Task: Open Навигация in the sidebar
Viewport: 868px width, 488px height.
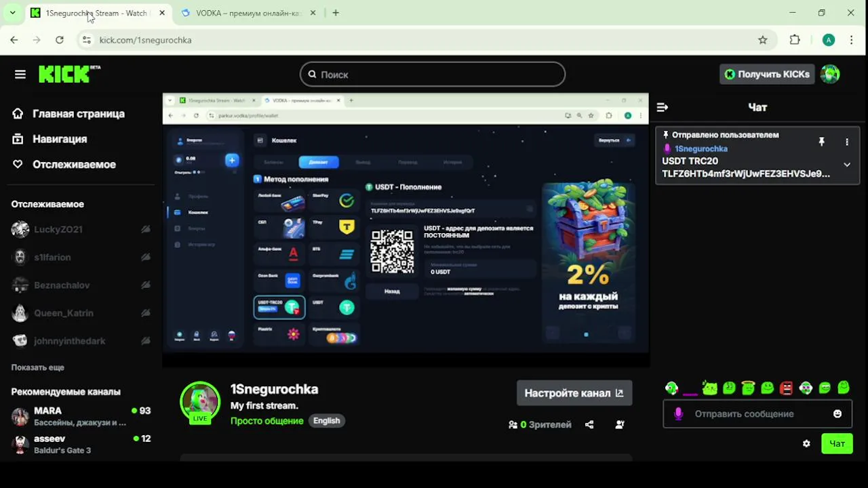Action: click(x=60, y=139)
